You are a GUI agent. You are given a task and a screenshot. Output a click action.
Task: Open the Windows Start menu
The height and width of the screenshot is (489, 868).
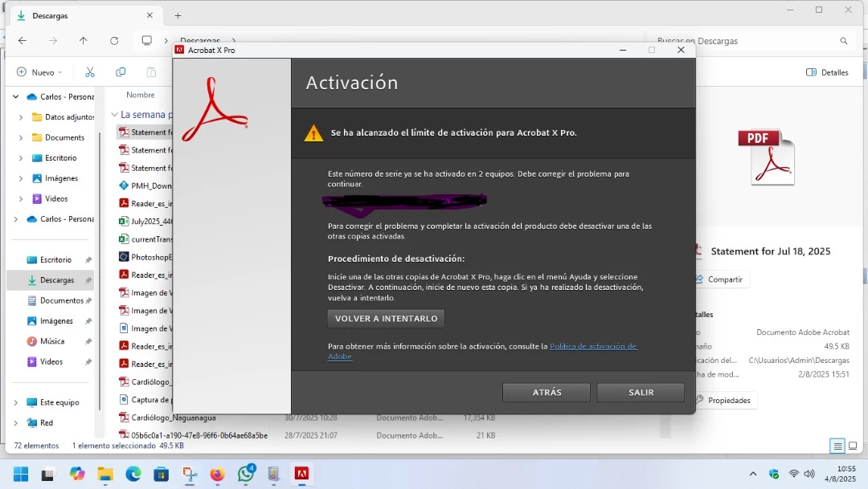coord(21,474)
